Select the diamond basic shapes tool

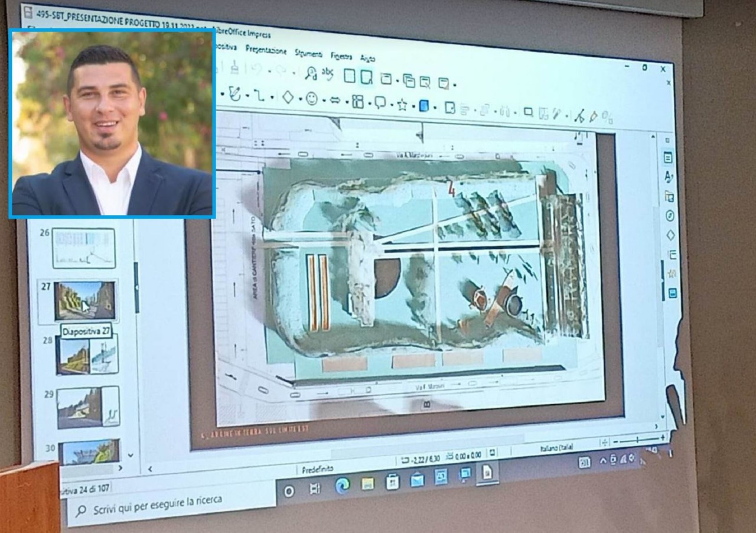click(x=288, y=97)
